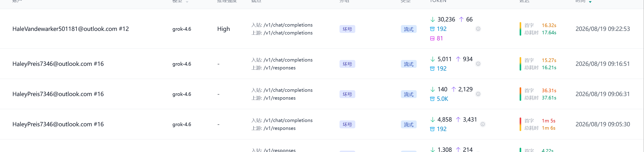Screen dimensions: 644x152
Task: Click 坏号 group tag in the 09:22:53 row
Action: [347, 29]
